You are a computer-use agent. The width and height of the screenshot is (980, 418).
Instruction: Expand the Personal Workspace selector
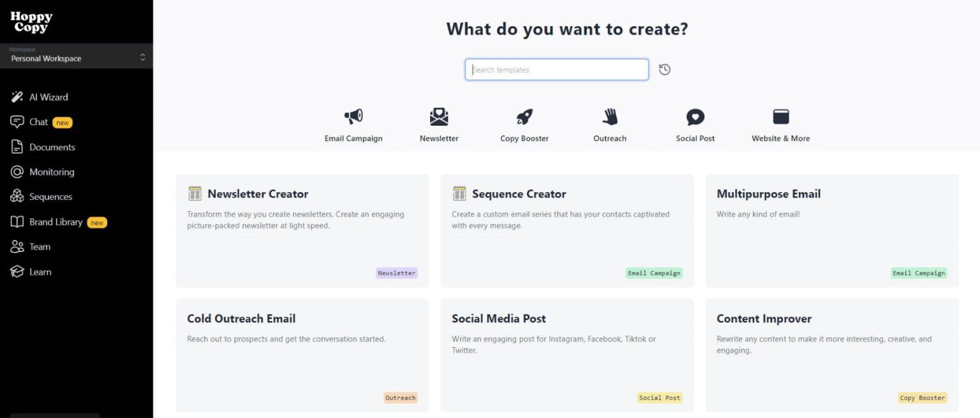(x=77, y=57)
